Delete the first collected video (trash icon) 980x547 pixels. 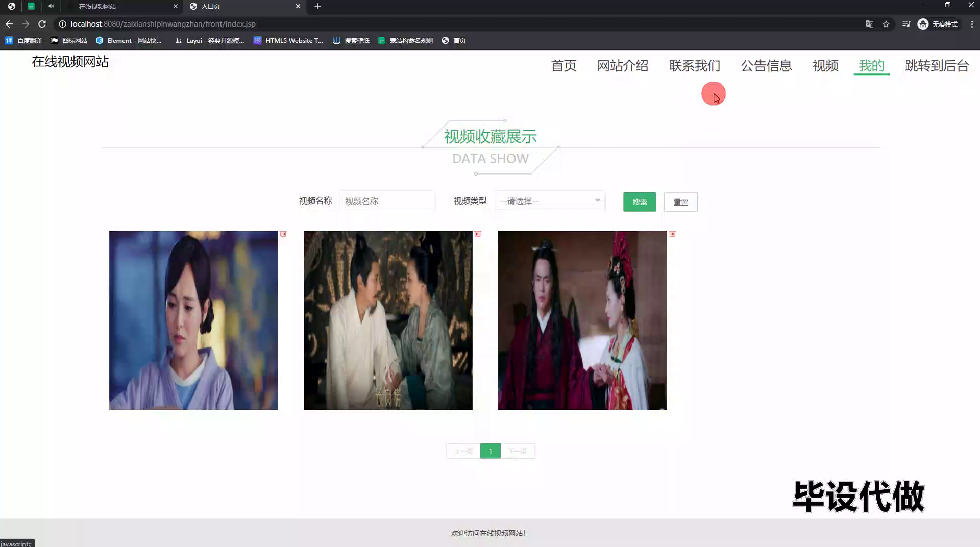click(283, 234)
